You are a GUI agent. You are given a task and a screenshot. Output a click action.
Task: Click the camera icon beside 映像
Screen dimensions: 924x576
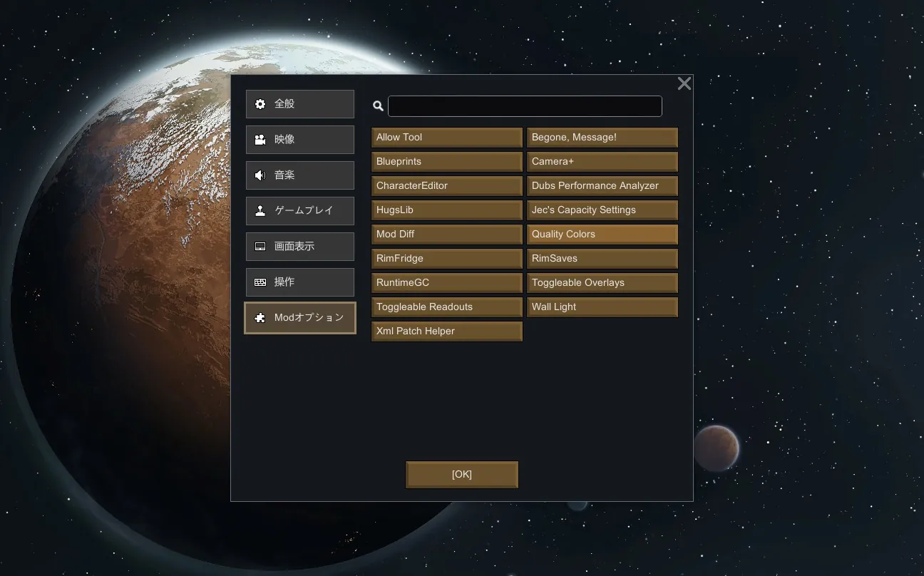tap(260, 140)
